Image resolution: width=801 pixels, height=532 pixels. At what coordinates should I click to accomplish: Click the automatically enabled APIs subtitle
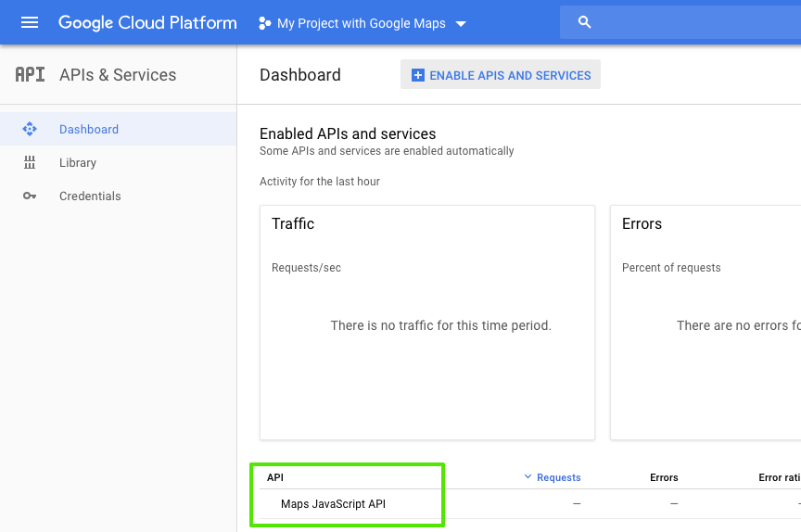click(x=387, y=151)
